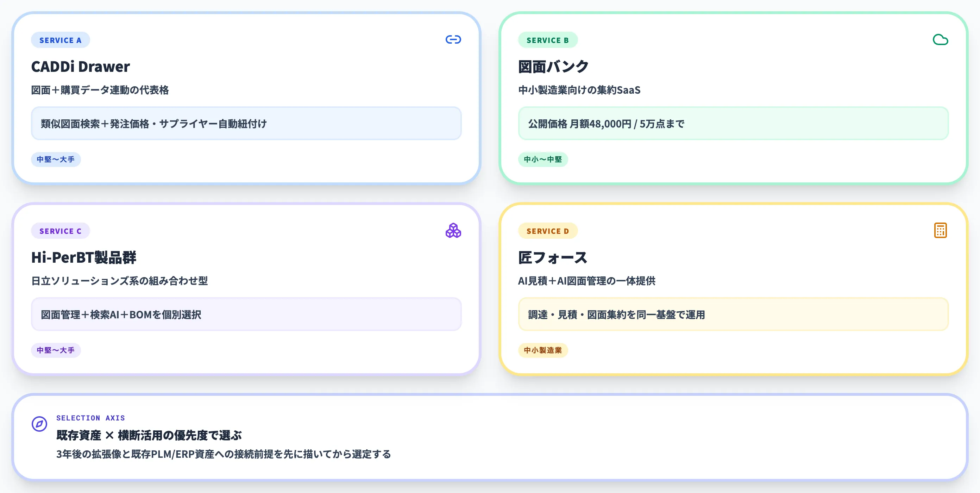
Task: Click the link icon on CADDi Drawer card
Action: pyautogui.click(x=453, y=39)
